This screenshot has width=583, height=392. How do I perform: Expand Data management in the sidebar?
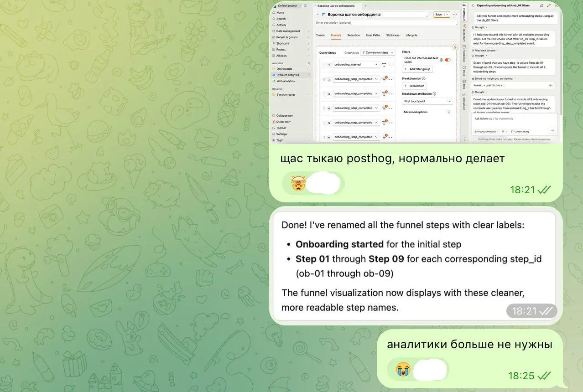click(x=291, y=31)
